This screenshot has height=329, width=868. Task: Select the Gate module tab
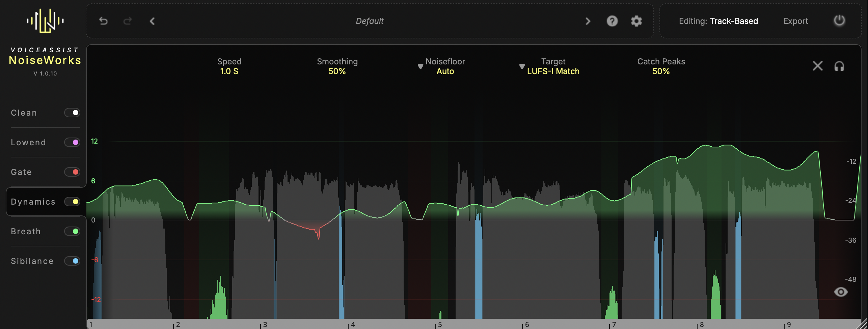(21, 172)
